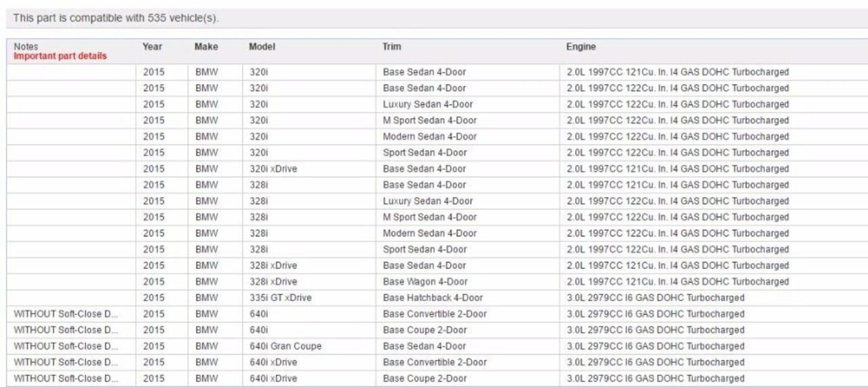
Task: Click the Trim column header
Action: coord(391,47)
